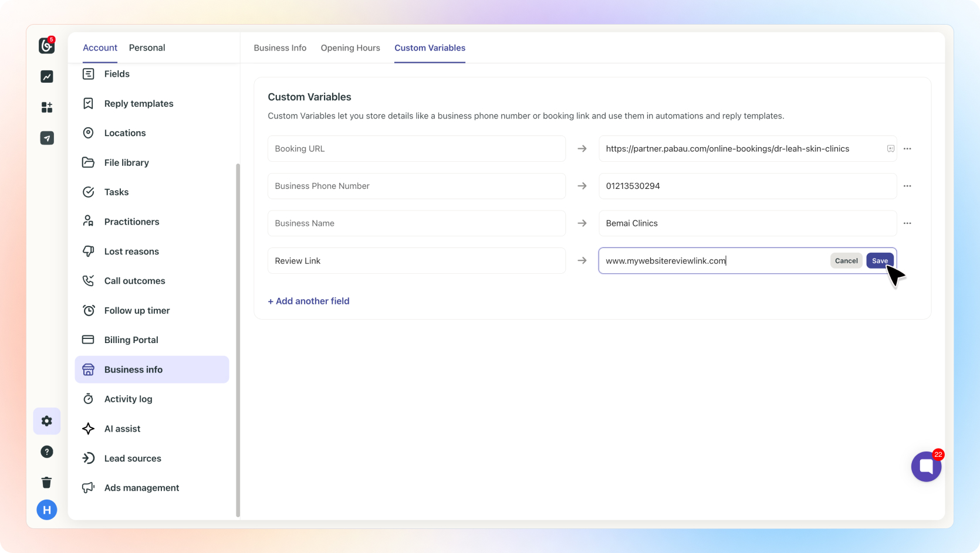Save the Review Link value

pyautogui.click(x=879, y=261)
